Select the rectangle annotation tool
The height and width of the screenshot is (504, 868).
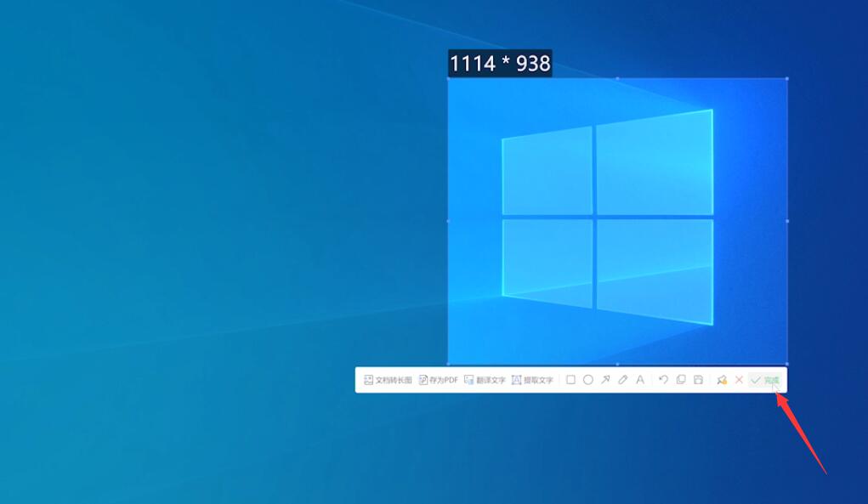(x=570, y=380)
